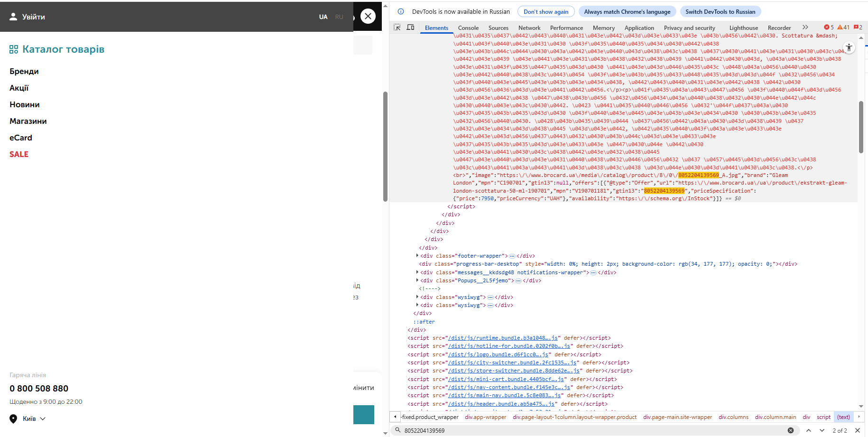Open the Memory tab

click(604, 28)
